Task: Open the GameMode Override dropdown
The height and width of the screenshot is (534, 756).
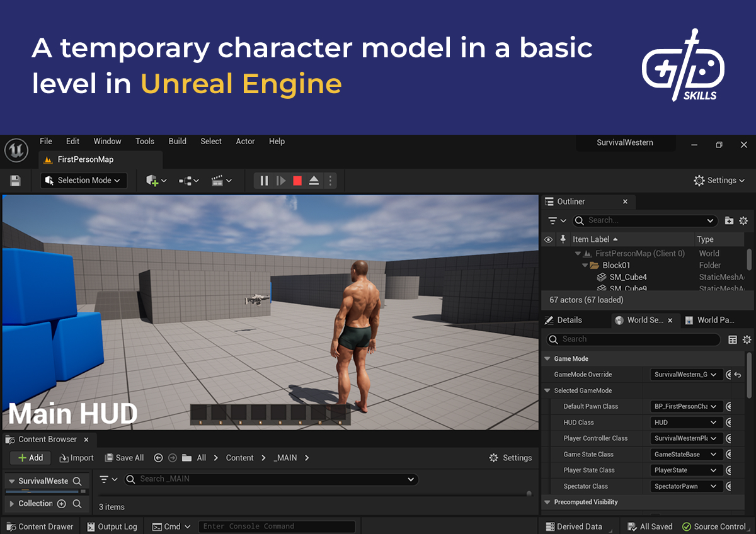Action: [x=686, y=374]
